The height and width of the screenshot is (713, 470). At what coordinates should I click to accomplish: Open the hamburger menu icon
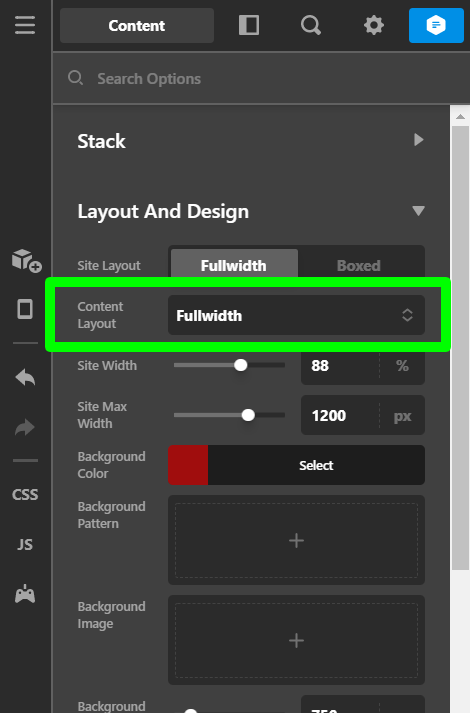pyautogui.click(x=25, y=25)
